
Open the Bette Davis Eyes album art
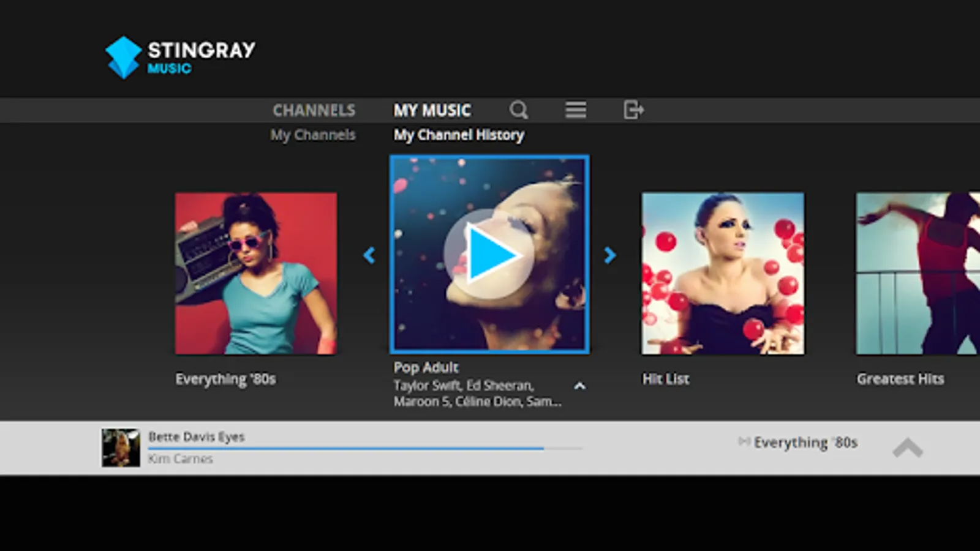pyautogui.click(x=121, y=448)
